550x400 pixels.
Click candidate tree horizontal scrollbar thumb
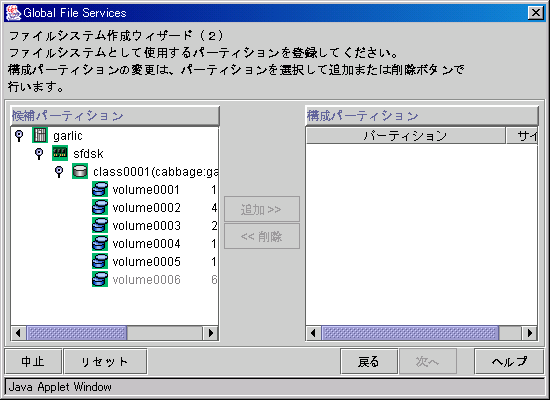[77, 333]
